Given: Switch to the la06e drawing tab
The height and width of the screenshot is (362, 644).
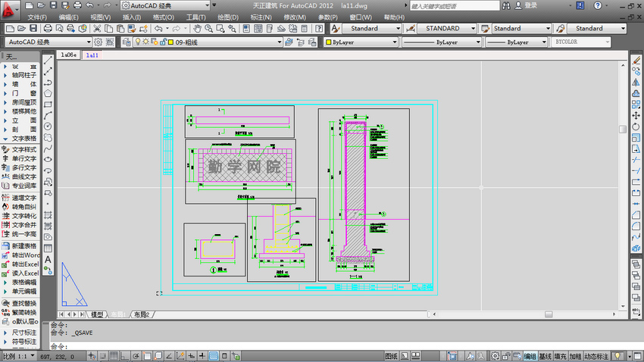Looking at the screenshot, I should (69, 55).
